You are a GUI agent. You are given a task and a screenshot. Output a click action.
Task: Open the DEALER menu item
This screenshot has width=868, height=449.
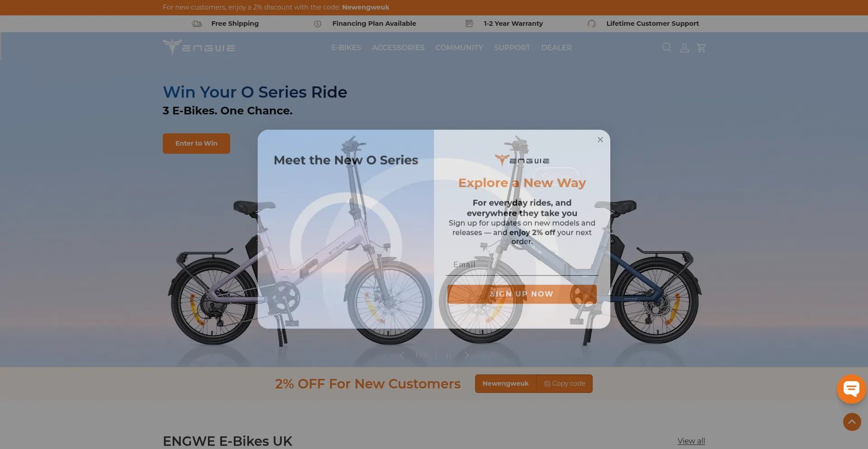[x=556, y=47]
